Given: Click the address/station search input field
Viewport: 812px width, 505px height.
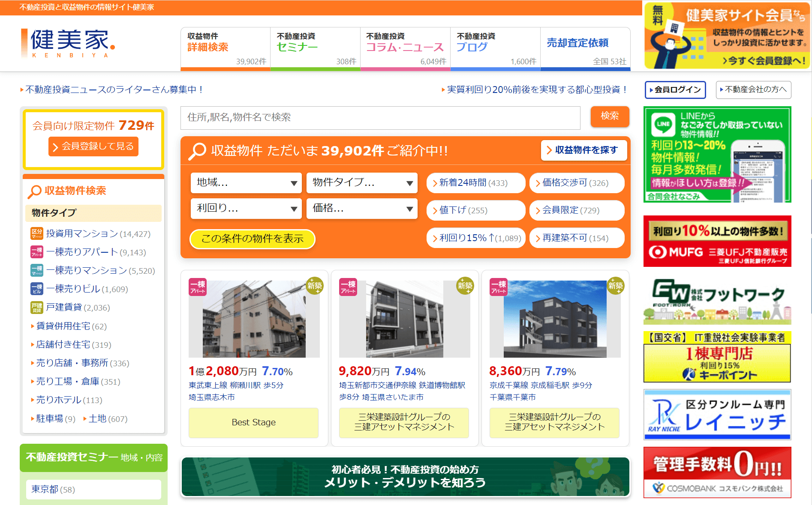Looking at the screenshot, I should pyautogui.click(x=380, y=118).
